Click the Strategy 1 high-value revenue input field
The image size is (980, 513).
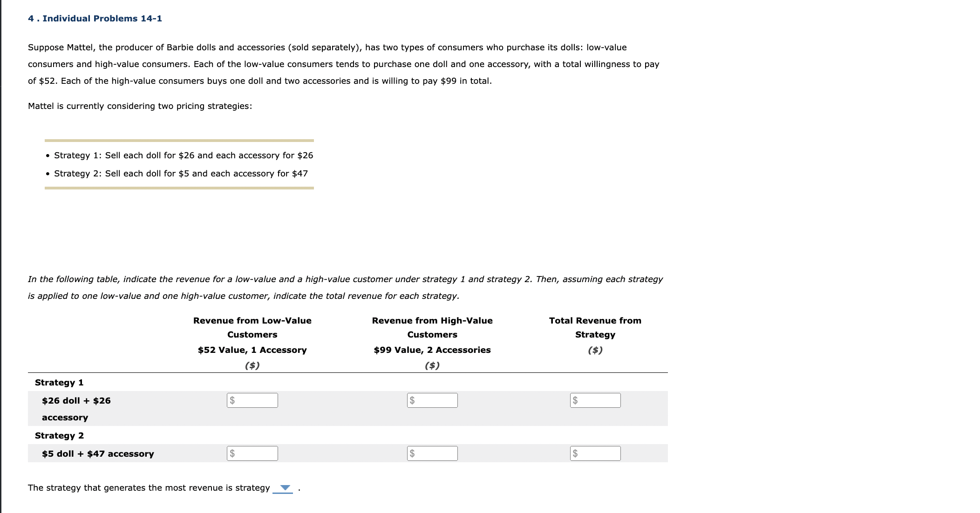click(x=432, y=400)
